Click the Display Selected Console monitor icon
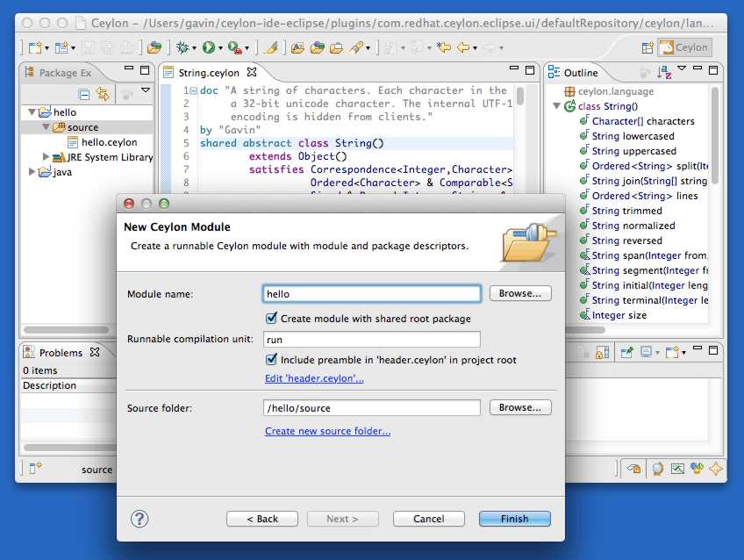Viewport: 744px width, 560px height. tap(647, 352)
